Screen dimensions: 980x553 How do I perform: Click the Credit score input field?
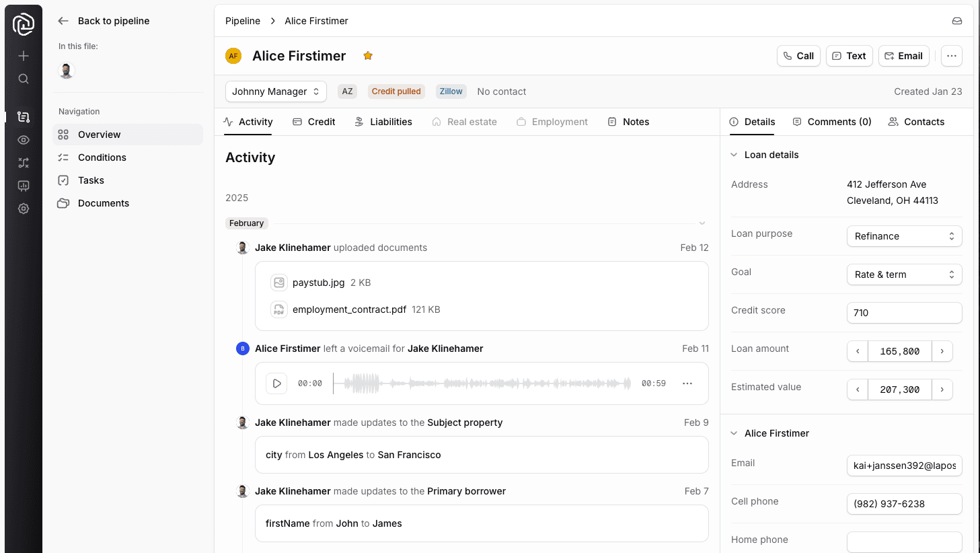(x=904, y=312)
